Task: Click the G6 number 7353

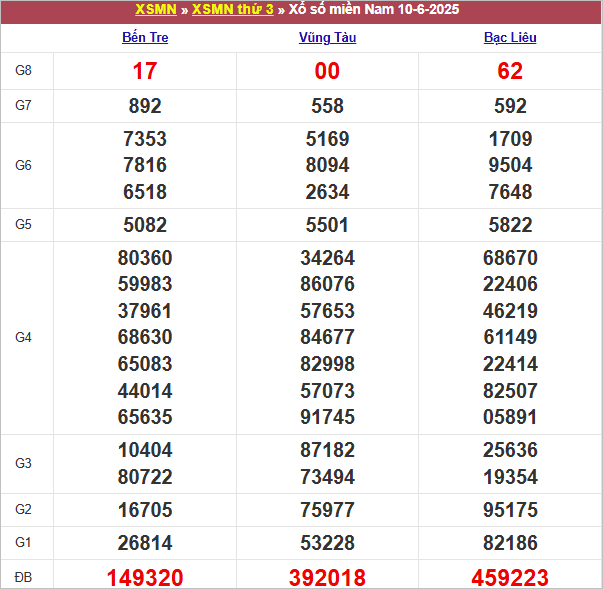Action: tap(145, 139)
